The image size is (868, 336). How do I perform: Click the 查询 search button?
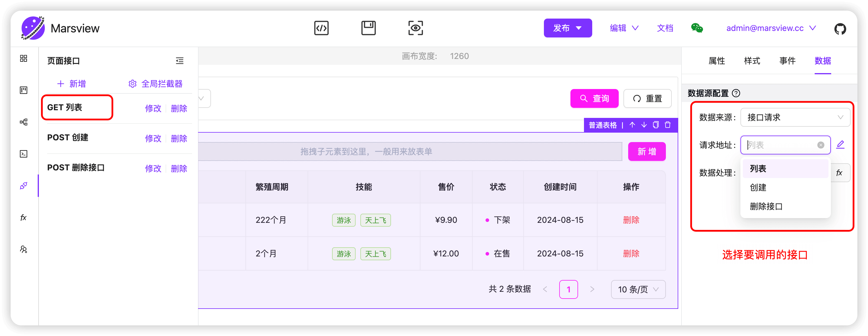pos(594,98)
